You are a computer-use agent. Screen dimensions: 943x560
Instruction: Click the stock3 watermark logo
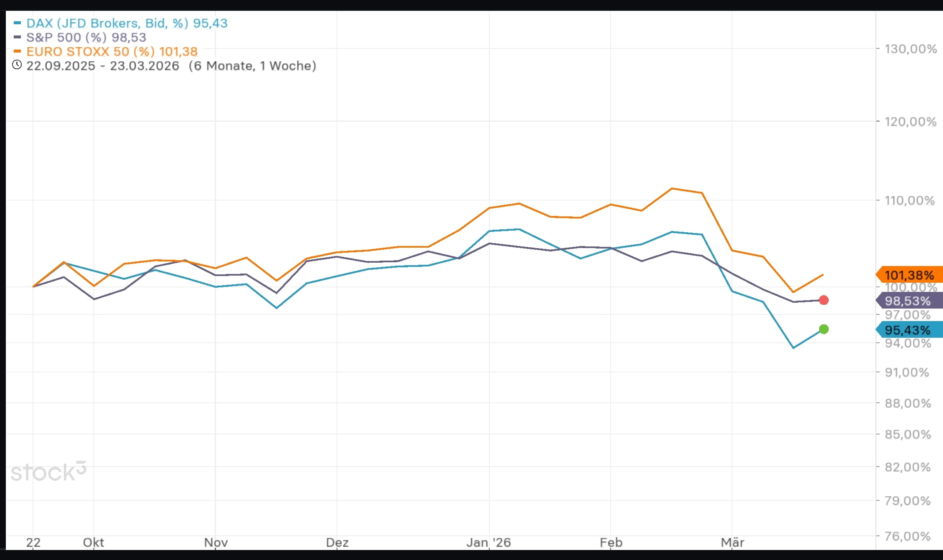(48, 472)
